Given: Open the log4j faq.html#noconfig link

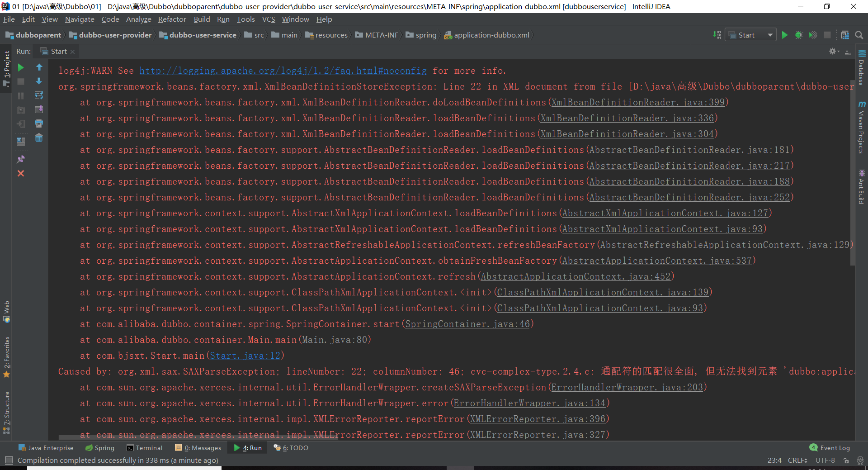Looking at the screenshot, I should pyautogui.click(x=283, y=71).
